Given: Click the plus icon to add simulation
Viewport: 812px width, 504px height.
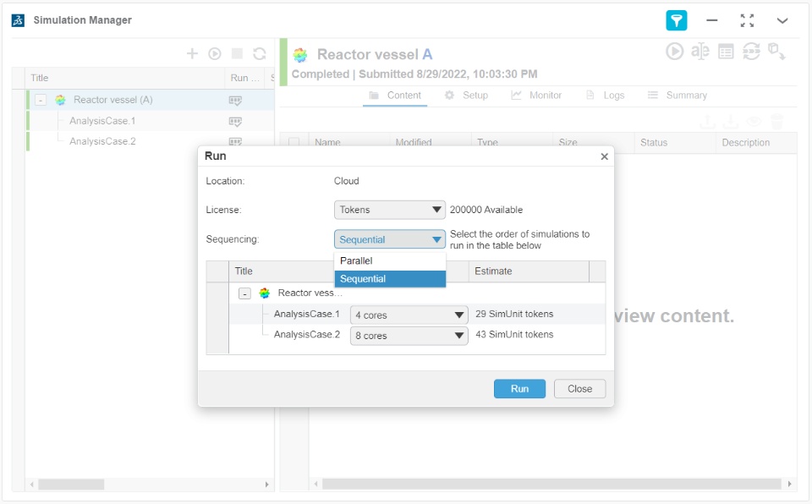Looking at the screenshot, I should (x=192, y=53).
